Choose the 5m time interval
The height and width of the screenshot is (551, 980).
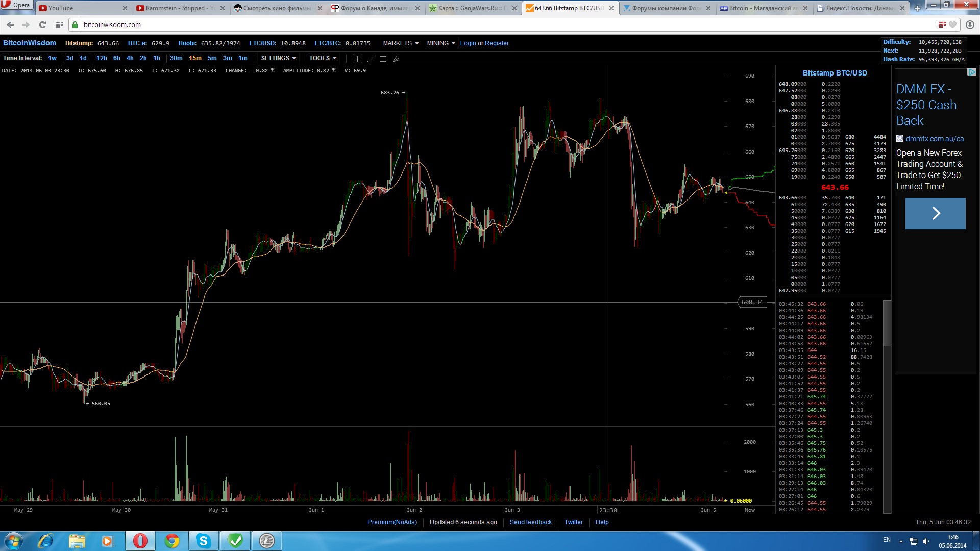[212, 58]
